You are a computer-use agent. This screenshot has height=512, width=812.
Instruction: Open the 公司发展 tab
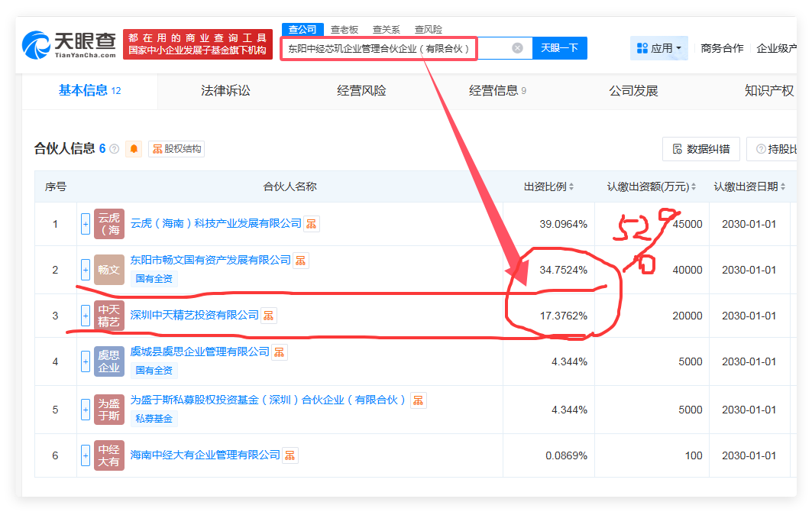(x=633, y=91)
